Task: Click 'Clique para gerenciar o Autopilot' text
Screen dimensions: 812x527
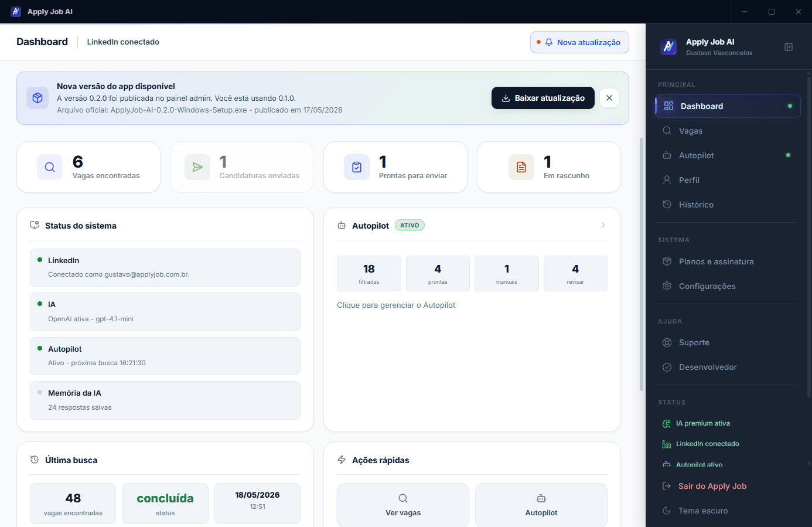Action: [396, 305]
